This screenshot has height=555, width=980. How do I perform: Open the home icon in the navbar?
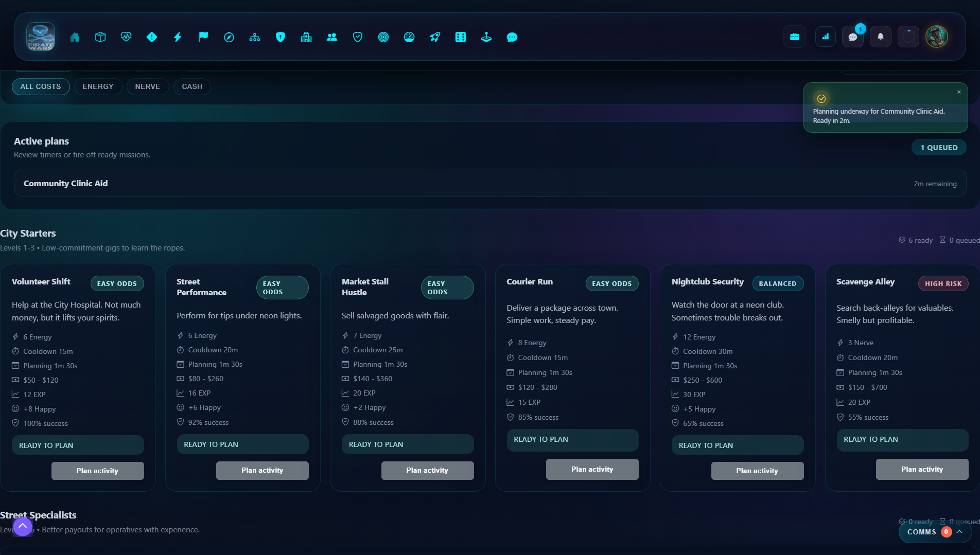pos(75,37)
